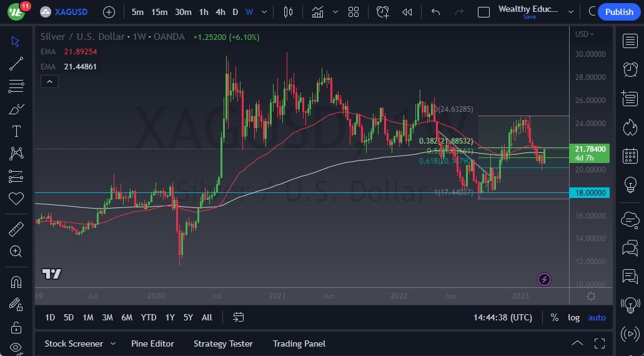The height and width of the screenshot is (356, 644).
Task: Open the chart settings gear icon
Action: click(x=591, y=296)
